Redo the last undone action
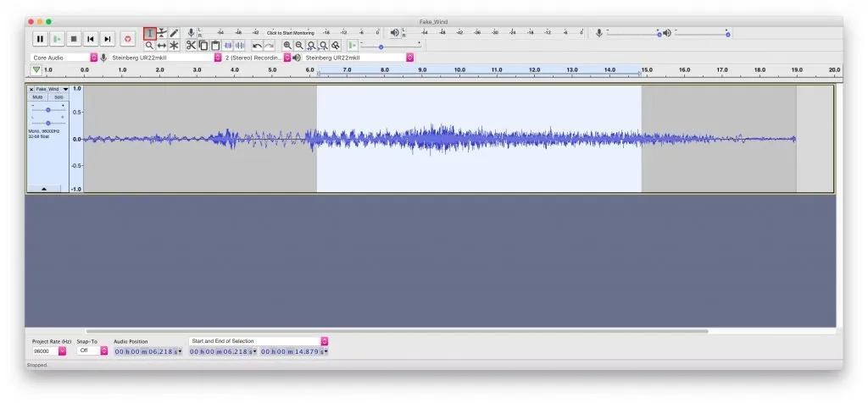 (x=269, y=46)
